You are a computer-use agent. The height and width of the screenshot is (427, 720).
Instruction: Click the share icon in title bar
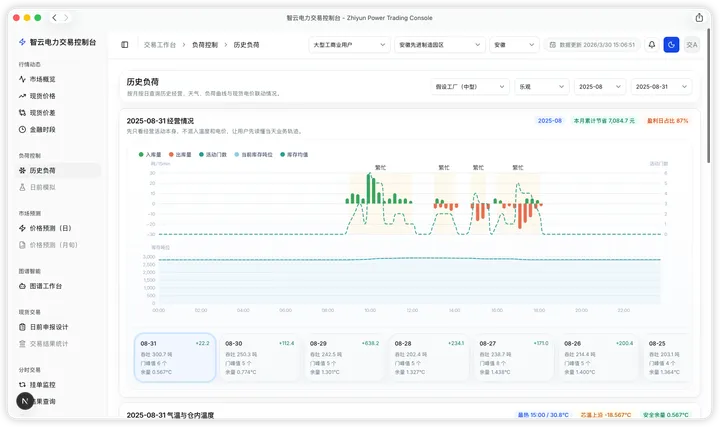pyautogui.click(x=699, y=17)
